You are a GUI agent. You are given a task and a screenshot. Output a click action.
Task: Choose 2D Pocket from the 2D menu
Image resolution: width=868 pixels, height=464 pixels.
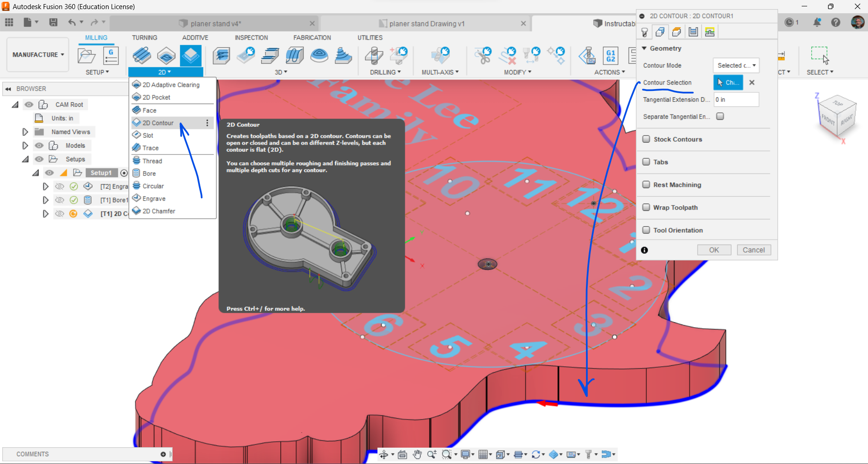[x=173, y=97]
